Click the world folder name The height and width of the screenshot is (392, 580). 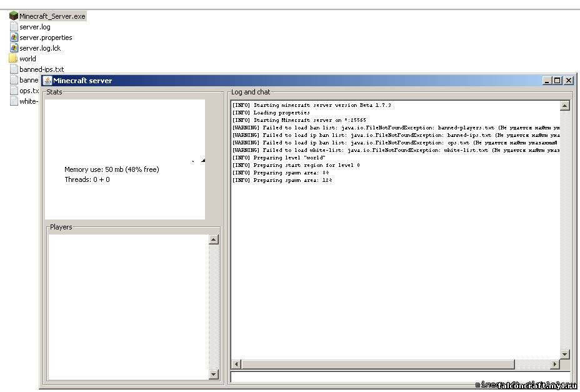pos(27,58)
